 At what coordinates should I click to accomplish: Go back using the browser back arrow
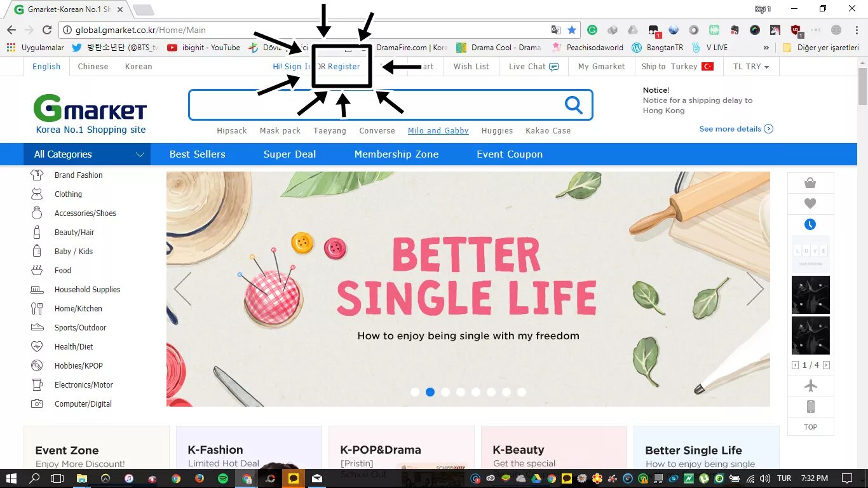11,30
